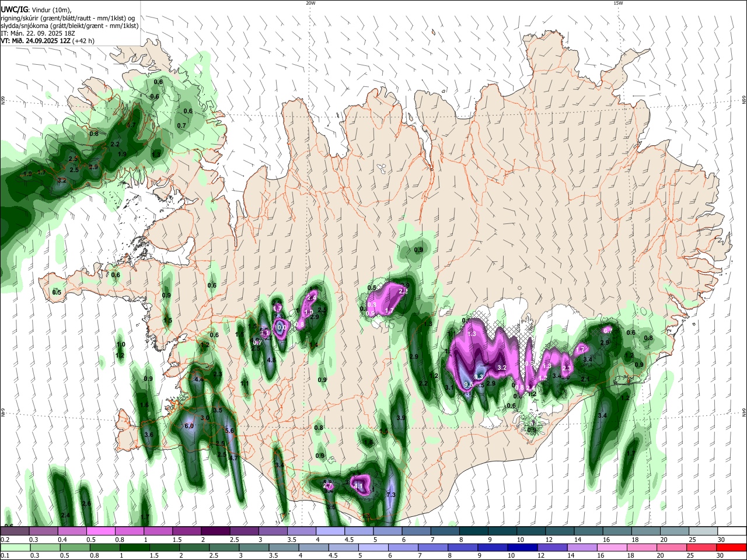Click the '6.0' rain value on the map
Viewport: 747px width, 560px height.
pos(189,426)
